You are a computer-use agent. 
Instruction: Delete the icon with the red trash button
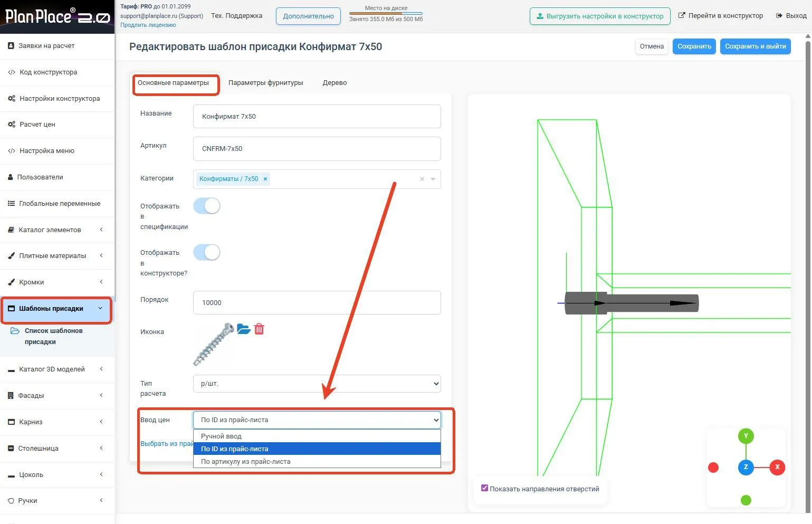[259, 329]
